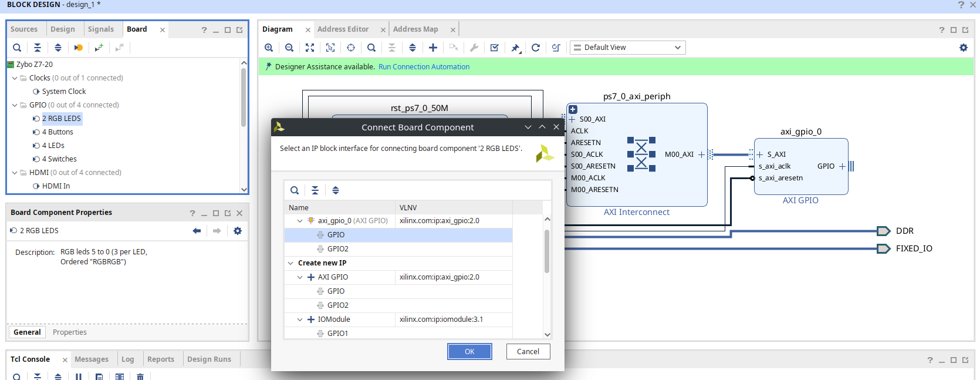Switch to the Design tab
Viewport: 980px width, 380px height.
coord(63,29)
